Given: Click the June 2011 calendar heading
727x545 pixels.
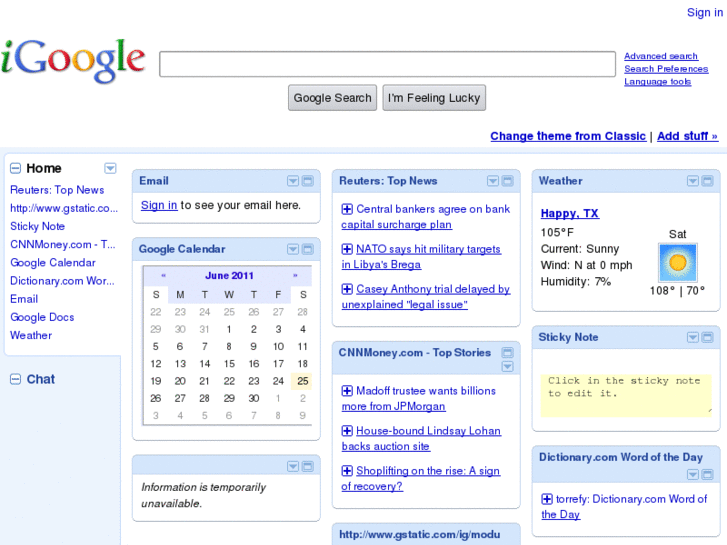Looking at the screenshot, I should pos(229,276).
